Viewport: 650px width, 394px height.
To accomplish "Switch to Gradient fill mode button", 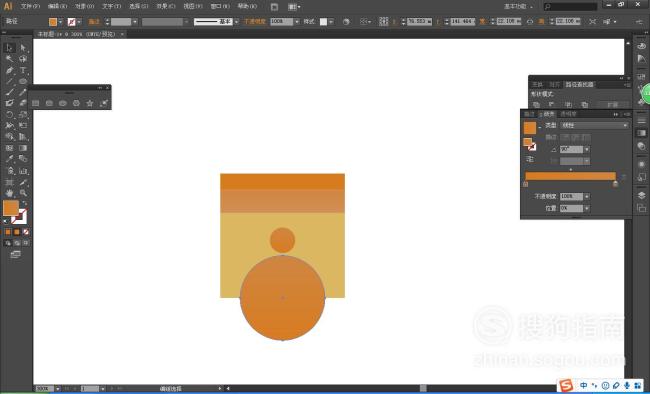I will pyautogui.click(x=17, y=232).
